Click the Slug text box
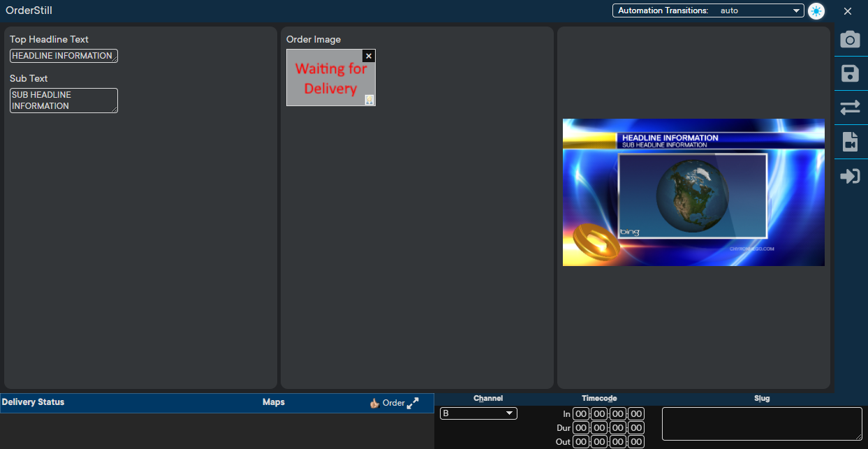This screenshot has width=868, height=449. point(761,424)
